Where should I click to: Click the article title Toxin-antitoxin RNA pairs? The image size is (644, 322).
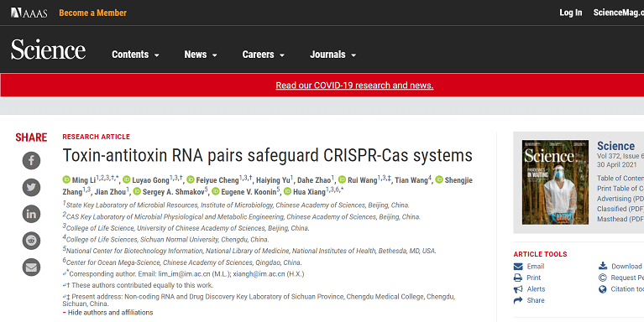pos(267,156)
